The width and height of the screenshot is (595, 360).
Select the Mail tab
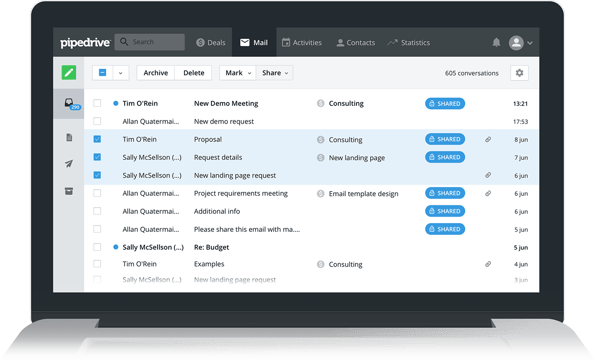tap(254, 42)
